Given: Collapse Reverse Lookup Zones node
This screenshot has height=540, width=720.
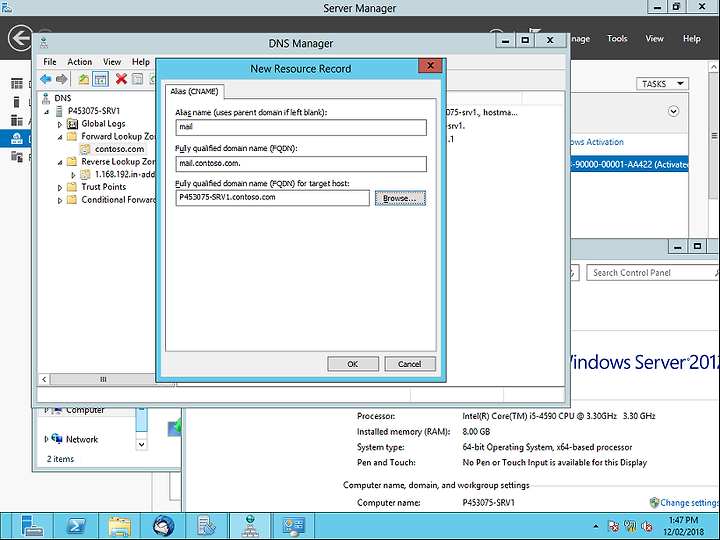Looking at the screenshot, I should (x=60, y=162).
